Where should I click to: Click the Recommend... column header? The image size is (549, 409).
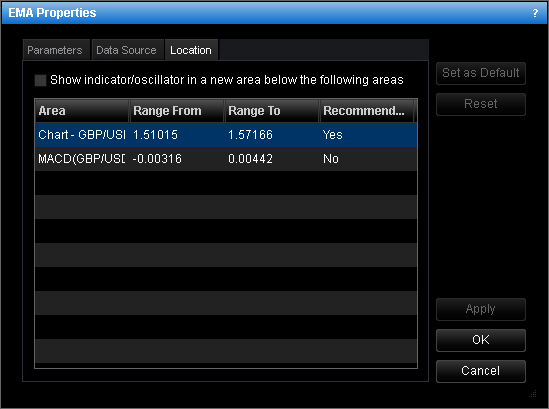point(367,111)
